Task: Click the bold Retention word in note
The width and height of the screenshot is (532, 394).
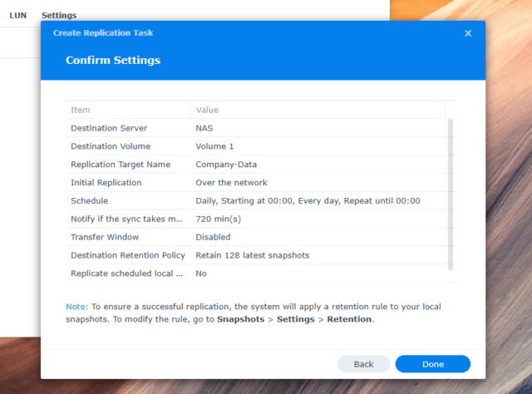Action: coord(349,319)
